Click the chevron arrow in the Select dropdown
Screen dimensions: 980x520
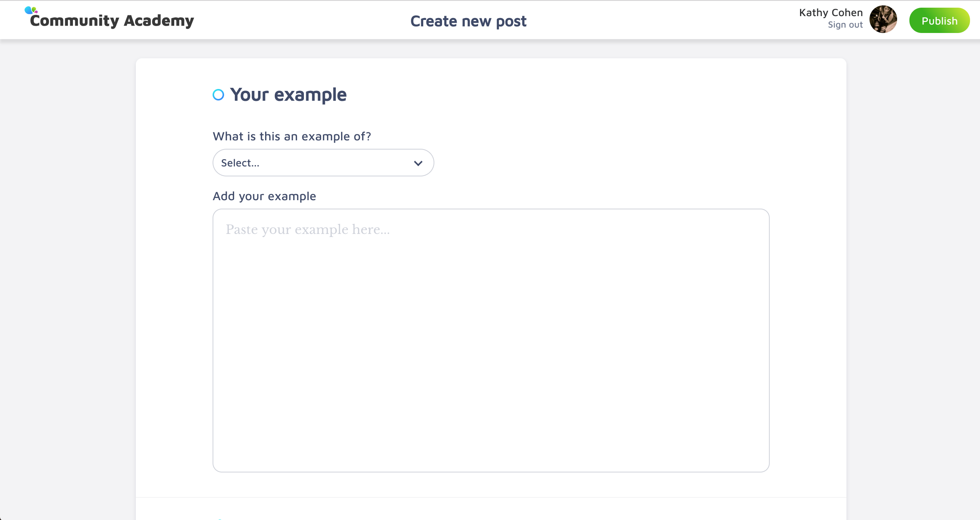tap(418, 163)
